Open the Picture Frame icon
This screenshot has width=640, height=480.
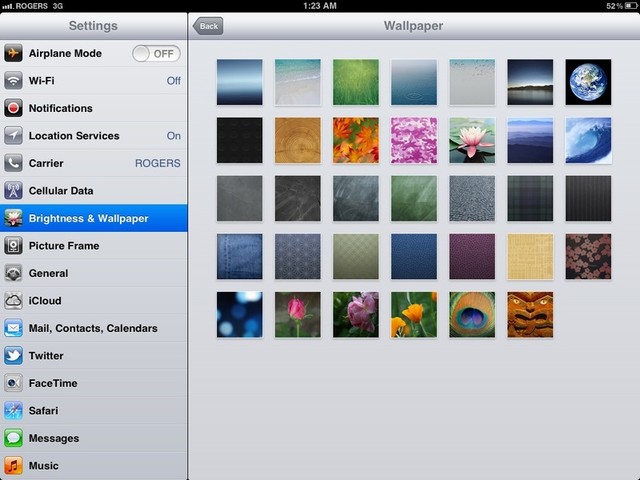point(13,245)
